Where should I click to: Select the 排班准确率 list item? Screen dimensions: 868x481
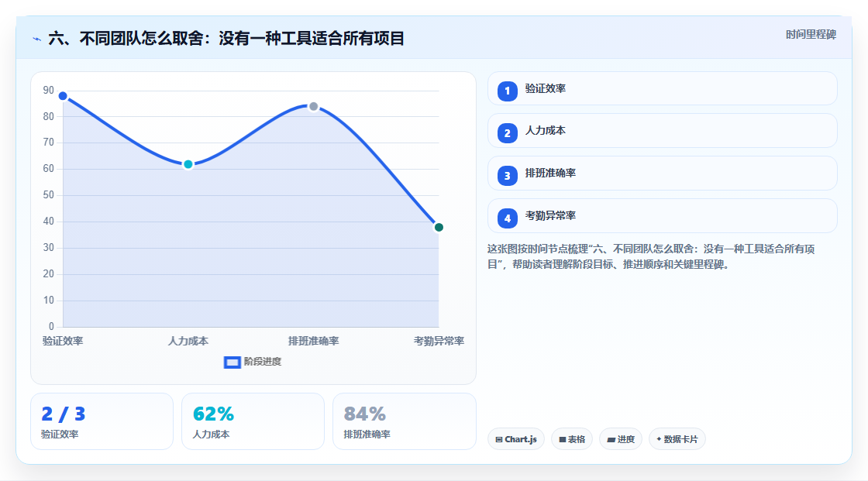coord(662,174)
